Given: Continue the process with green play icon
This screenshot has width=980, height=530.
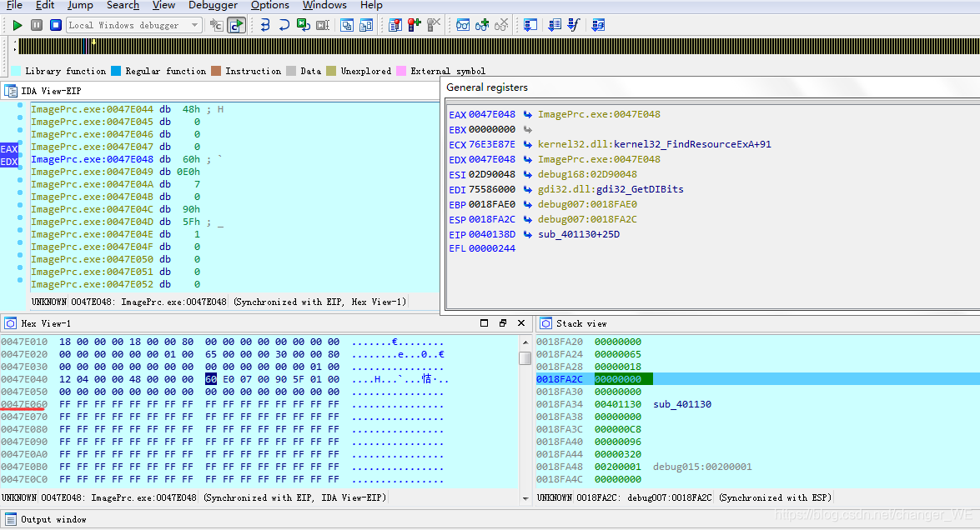Looking at the screenshot, I should click(16, 24).
